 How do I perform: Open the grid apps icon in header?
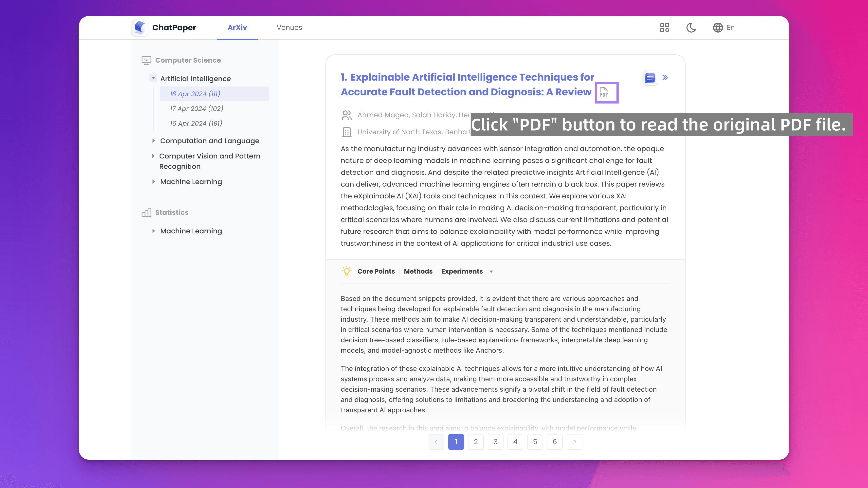[665, 28]
